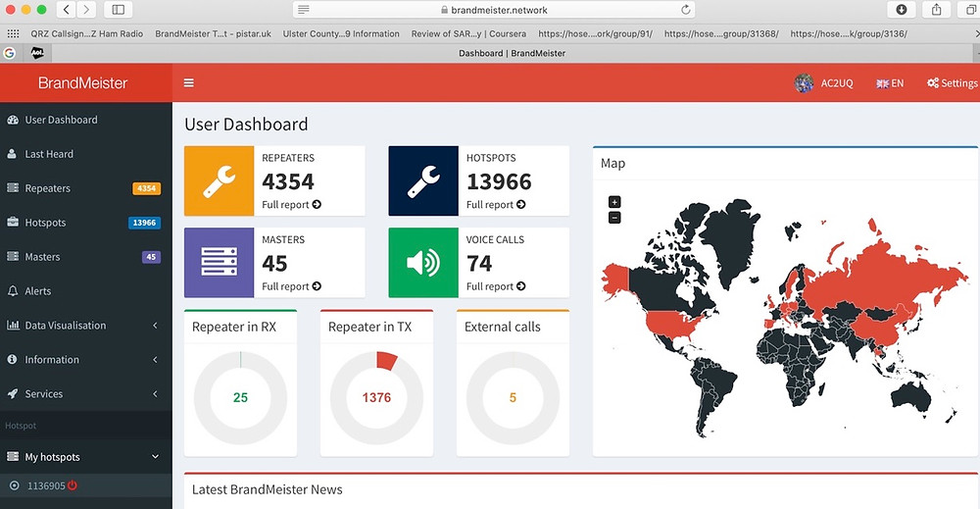Screen dimensions: 980x509
Task: Open the EN language dropdown
Action: 890,82
